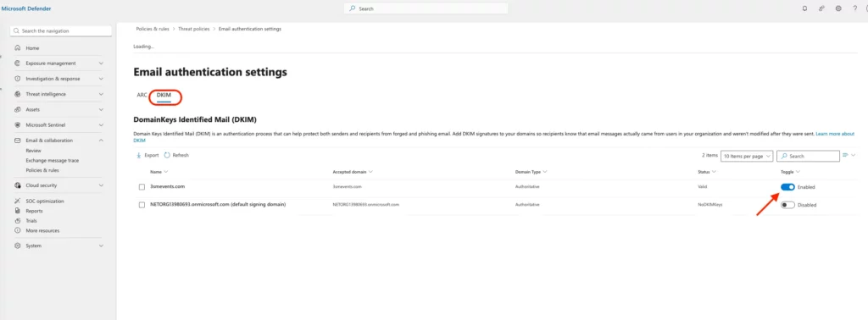868x320 pixels.
Task: Click the table Search field
Action: (x=808, y=156)
